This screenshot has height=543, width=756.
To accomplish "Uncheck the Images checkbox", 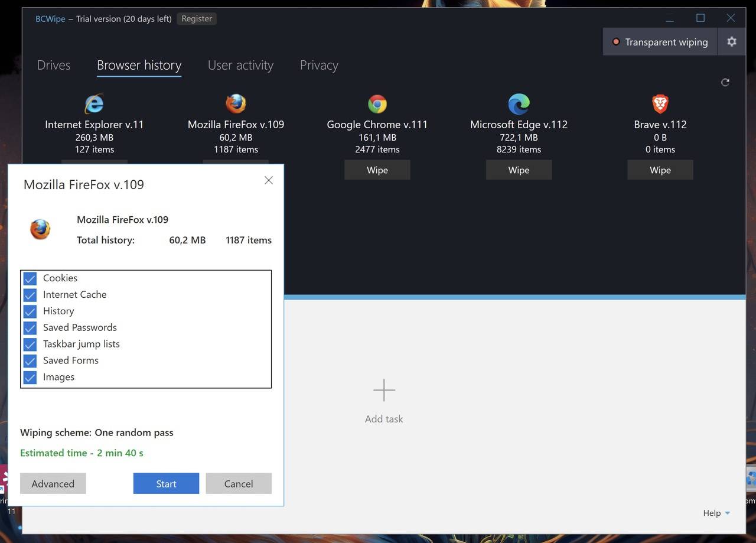I will point(30,377).
